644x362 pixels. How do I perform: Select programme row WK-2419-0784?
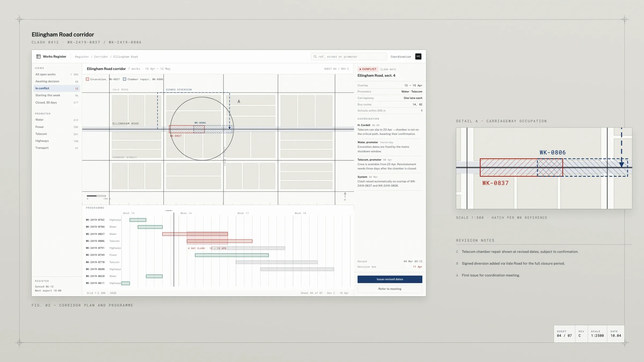click(218, 227)
